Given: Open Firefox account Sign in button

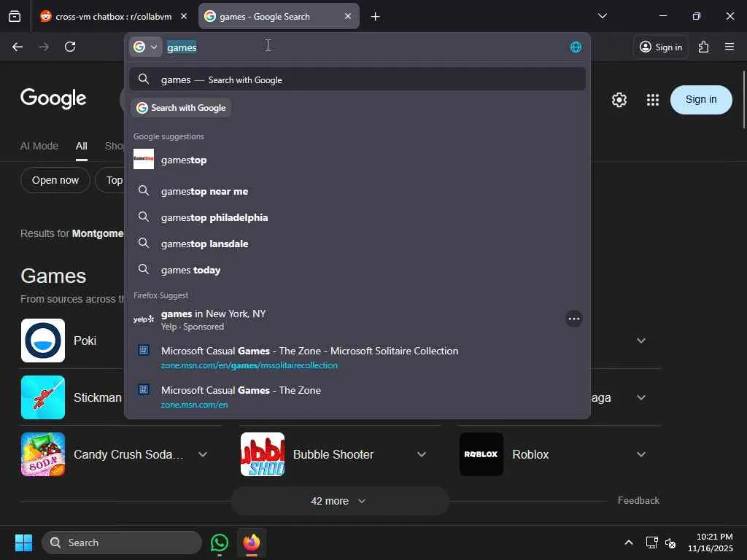Looking at the screenshot, I should point(661,47).
